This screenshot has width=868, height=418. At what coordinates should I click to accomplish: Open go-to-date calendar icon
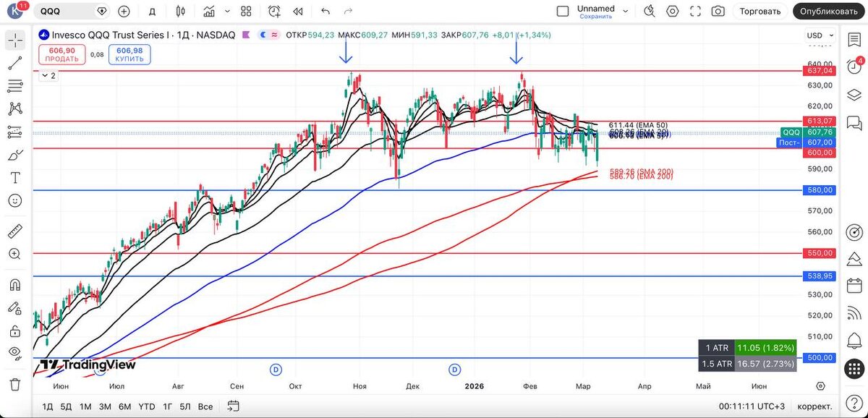pyautogui.click(x=234, y=406)
